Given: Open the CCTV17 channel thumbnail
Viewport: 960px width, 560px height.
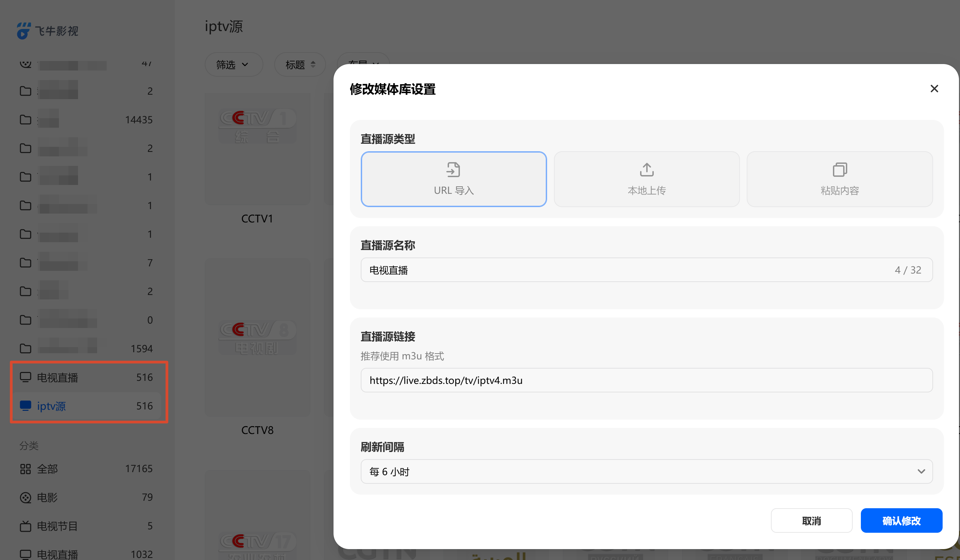Looking at the screenshot, I should [x=258, y=515].
